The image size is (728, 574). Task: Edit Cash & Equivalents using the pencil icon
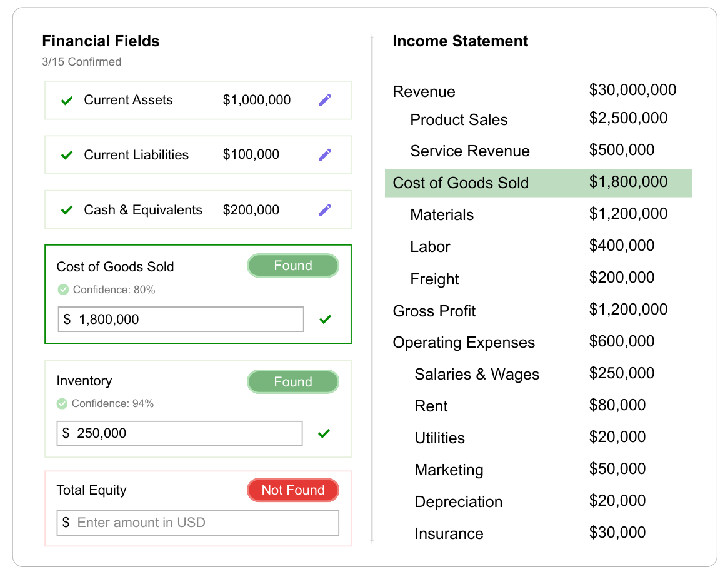pyautogui.click(x=325, y=210)
